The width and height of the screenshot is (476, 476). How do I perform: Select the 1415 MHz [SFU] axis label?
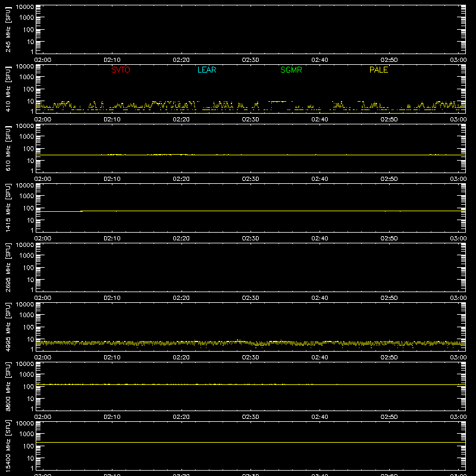click(x=8, y=208)
